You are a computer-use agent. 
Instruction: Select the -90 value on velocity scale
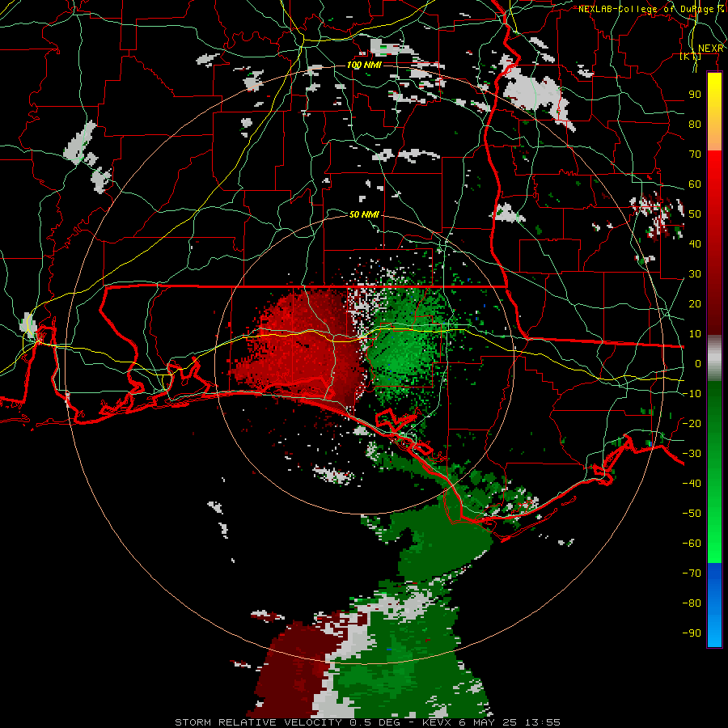click(x=692, y=633)
